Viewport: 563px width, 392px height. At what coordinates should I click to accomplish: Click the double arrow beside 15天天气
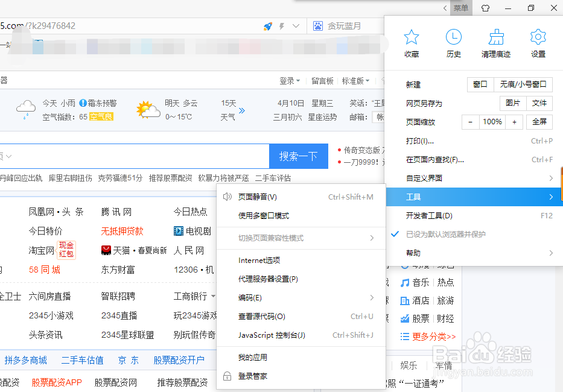pyautogui.click(x=241, y=110)
